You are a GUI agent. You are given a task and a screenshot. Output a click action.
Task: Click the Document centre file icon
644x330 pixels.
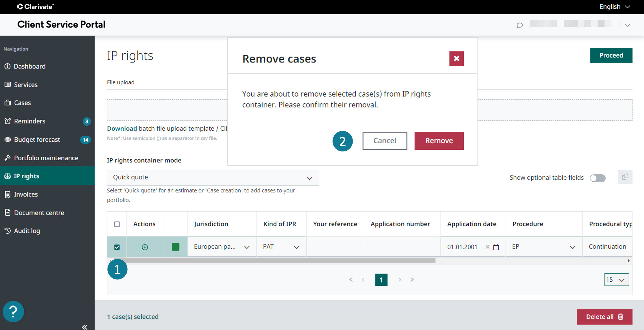(8, 212)
